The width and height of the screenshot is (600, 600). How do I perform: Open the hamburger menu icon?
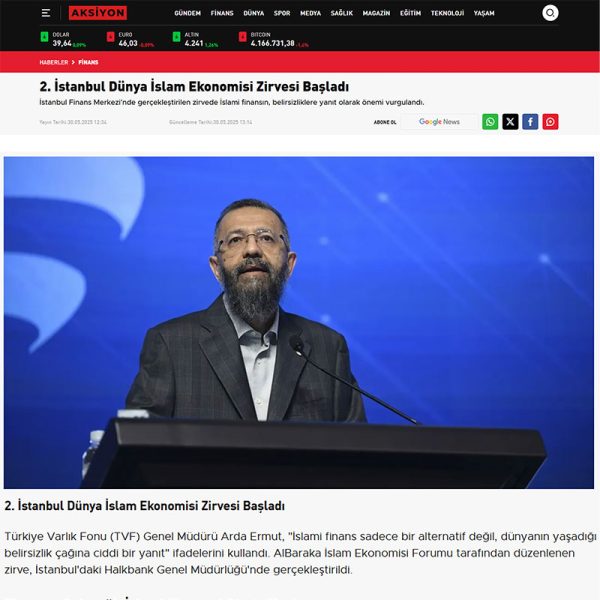click(46, 13)
